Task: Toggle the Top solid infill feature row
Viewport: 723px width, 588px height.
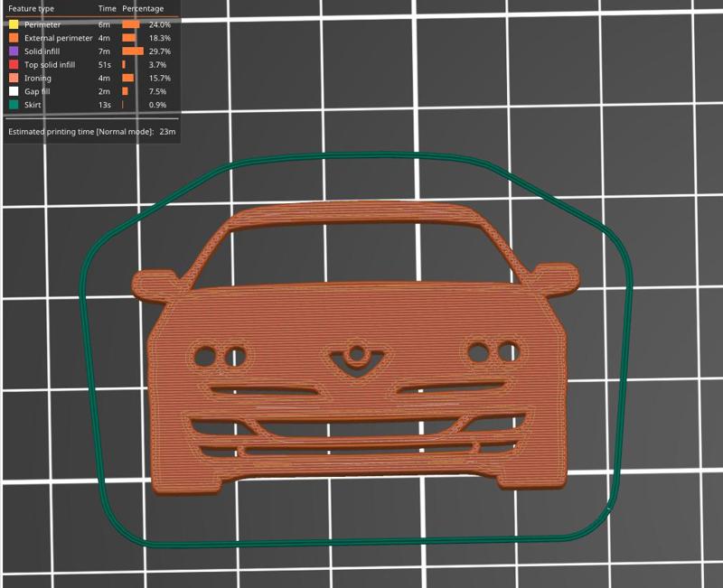Action: [x=50, y=65]
